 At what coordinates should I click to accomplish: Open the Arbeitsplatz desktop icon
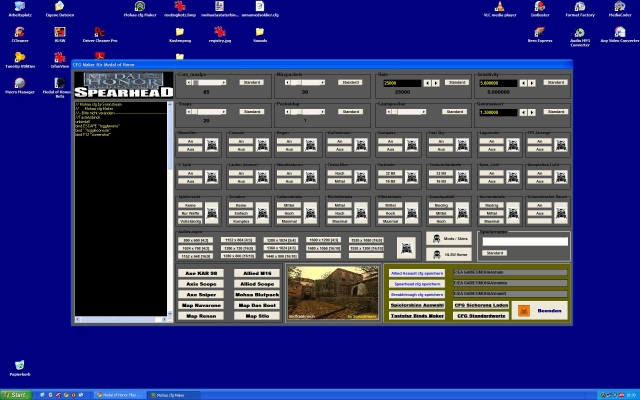[20, 9]
